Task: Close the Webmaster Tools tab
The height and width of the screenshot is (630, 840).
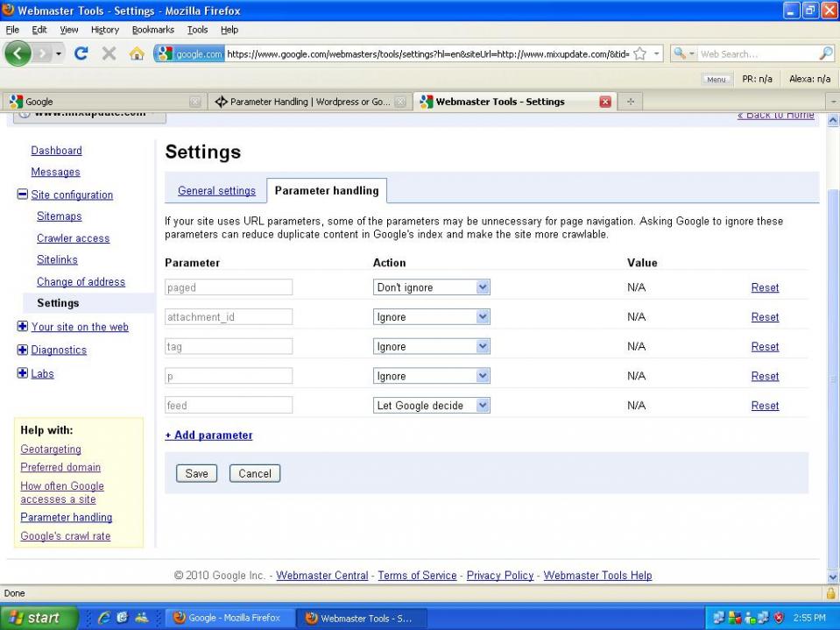Action: 604,102
